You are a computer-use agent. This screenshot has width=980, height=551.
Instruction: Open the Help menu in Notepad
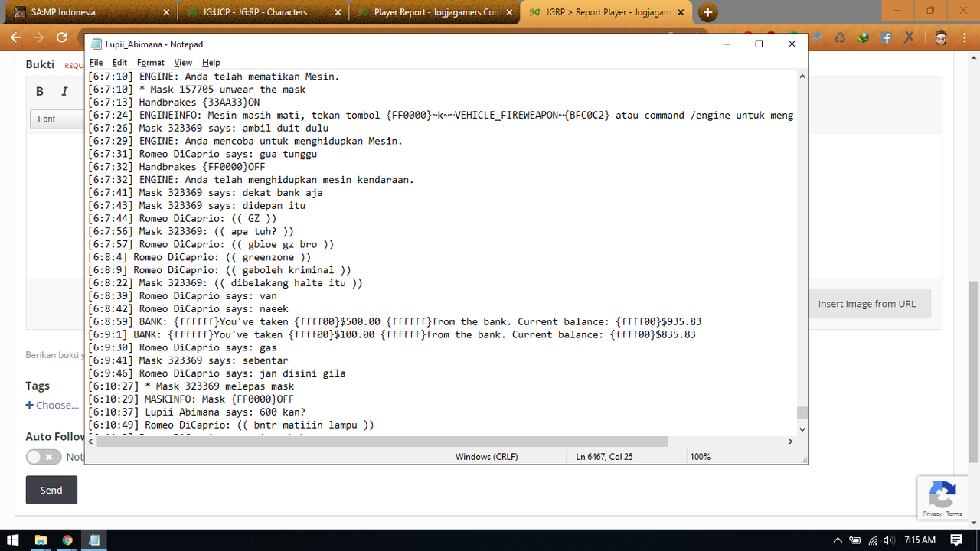[x=211, y=62]
